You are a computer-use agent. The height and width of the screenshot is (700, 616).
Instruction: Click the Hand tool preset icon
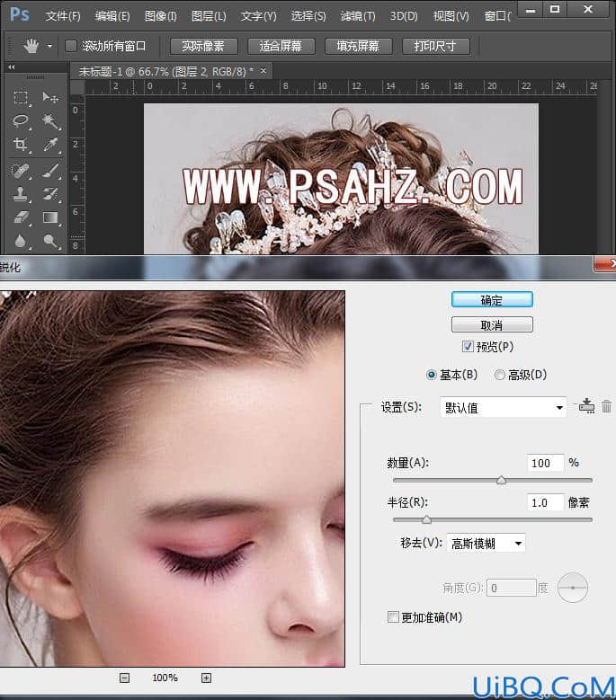(x=31, y=46)
